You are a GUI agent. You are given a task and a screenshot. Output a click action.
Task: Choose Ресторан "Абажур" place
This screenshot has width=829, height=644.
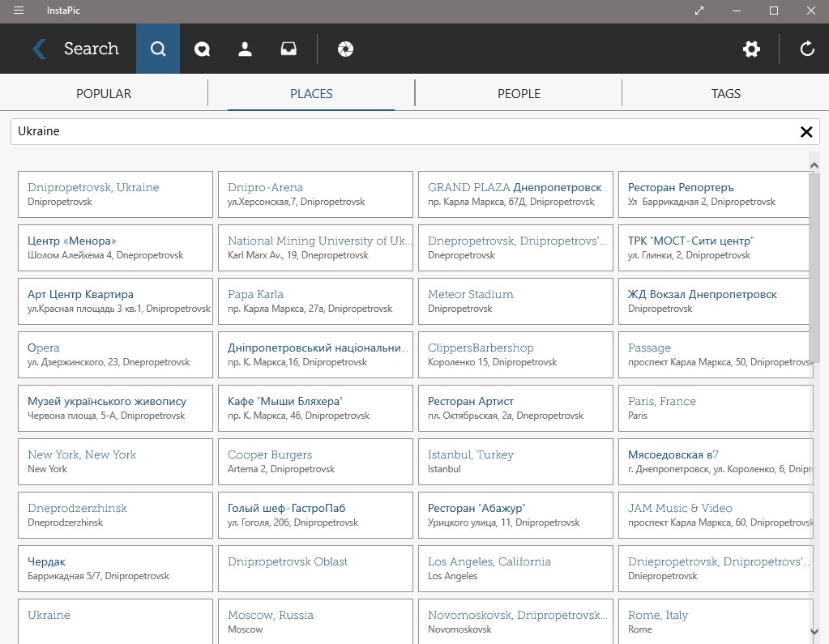[515, 515]
